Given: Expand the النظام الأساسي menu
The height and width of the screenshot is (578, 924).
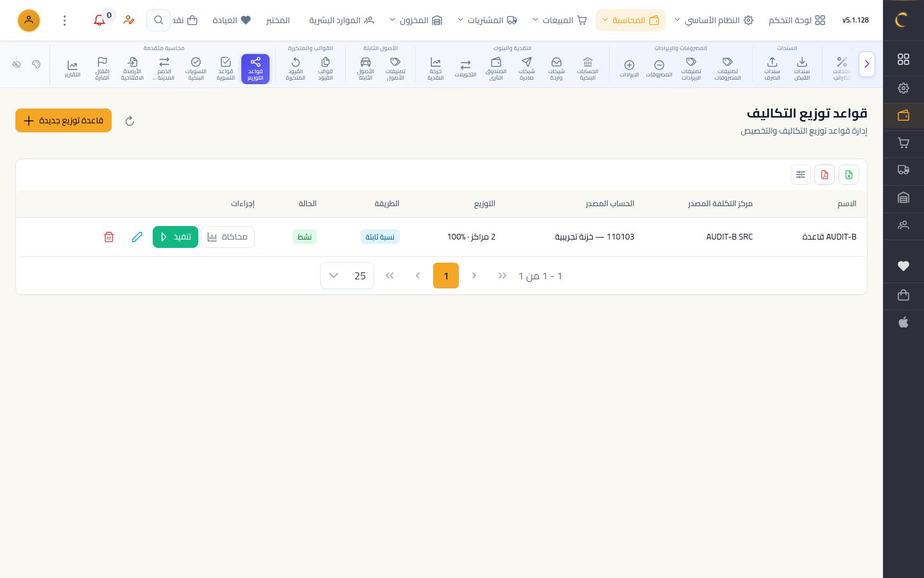Looking at the screenshot, I should 714,21.
